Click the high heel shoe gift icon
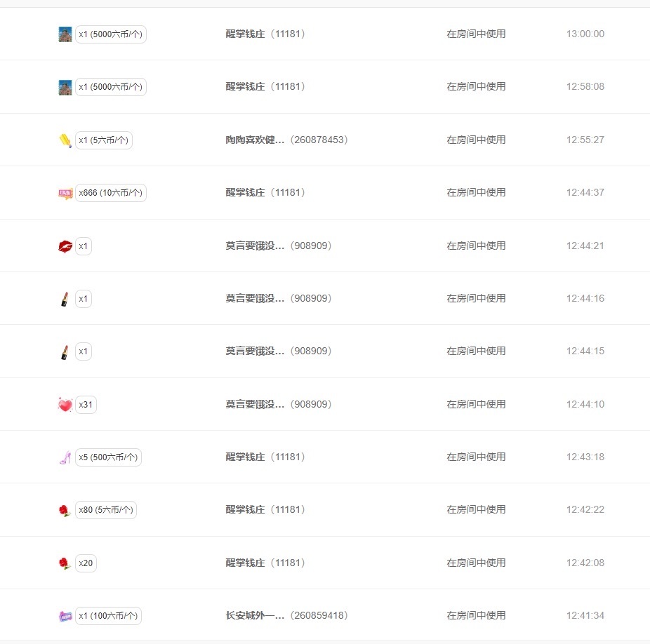650x644 pixels. coord(65,457)
